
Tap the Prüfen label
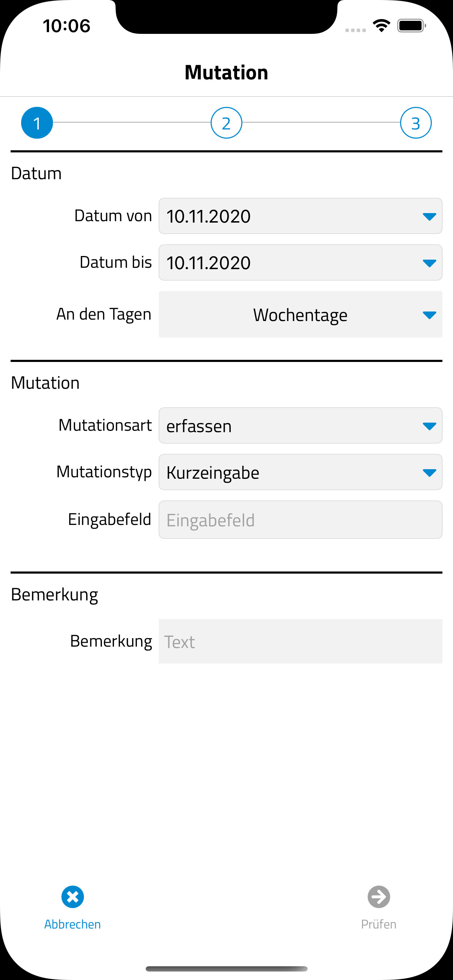click(x=379, y=924)
